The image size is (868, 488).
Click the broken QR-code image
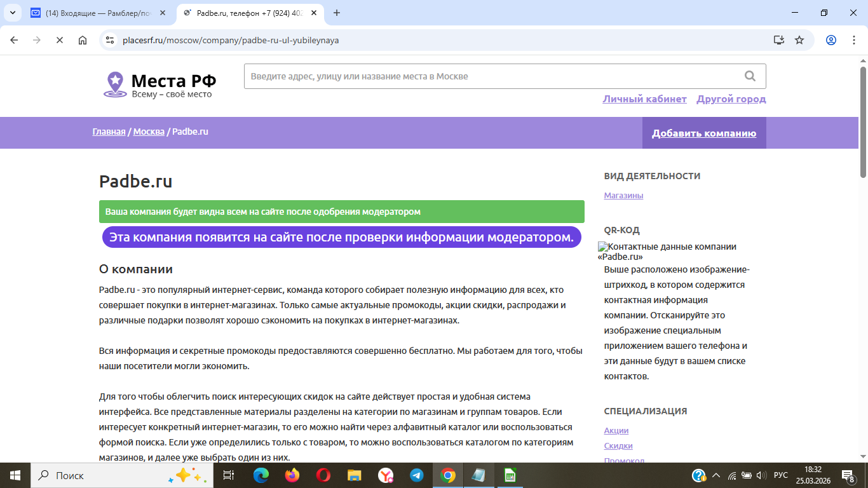[x=667, y=252]
